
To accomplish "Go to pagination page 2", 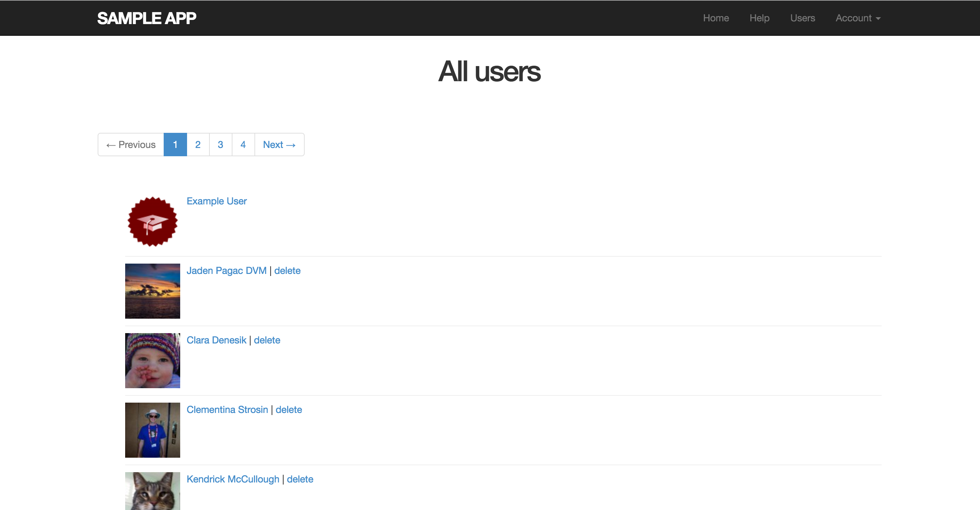I will (x=198, y=145).
